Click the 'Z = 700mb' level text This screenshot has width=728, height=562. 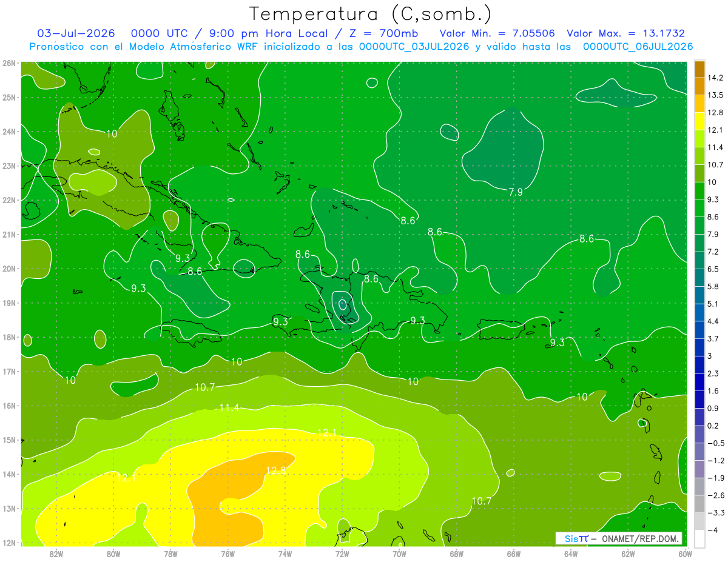(385, 33)
